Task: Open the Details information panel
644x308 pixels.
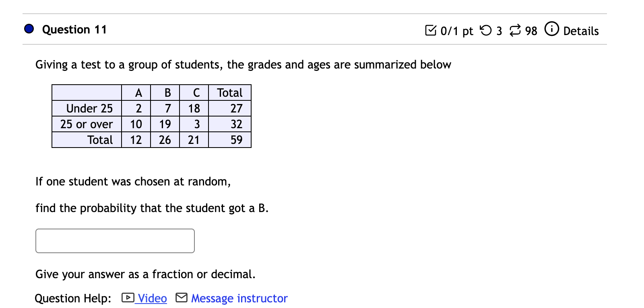Action: click(581, 31)
